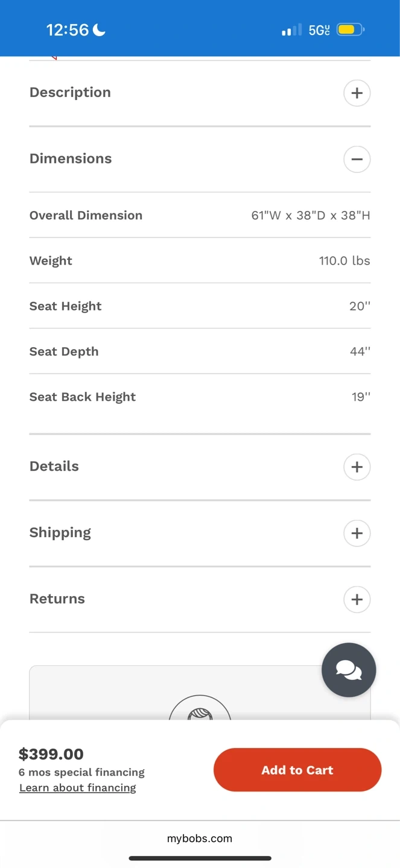
Task: Tap the moon Focus mode icon
Action: (99, 30)
